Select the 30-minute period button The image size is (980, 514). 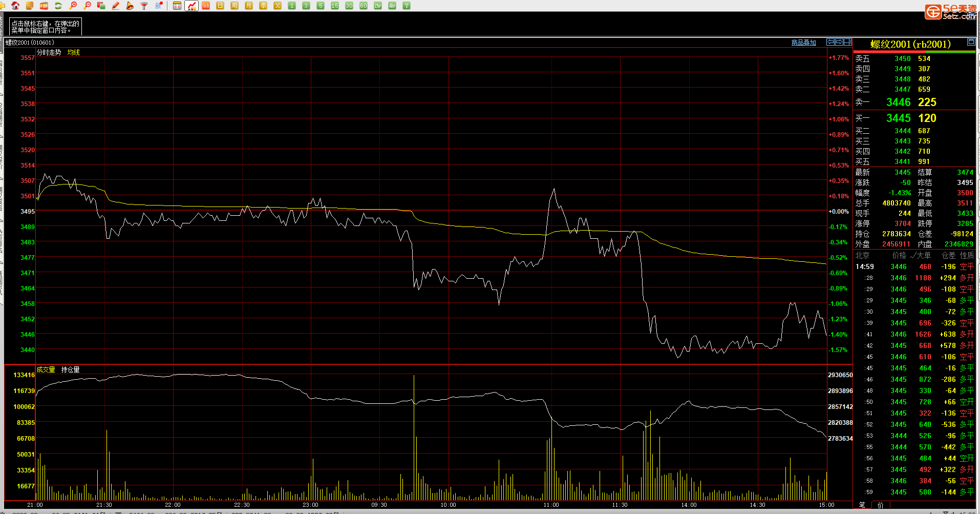tap(349, 6)
